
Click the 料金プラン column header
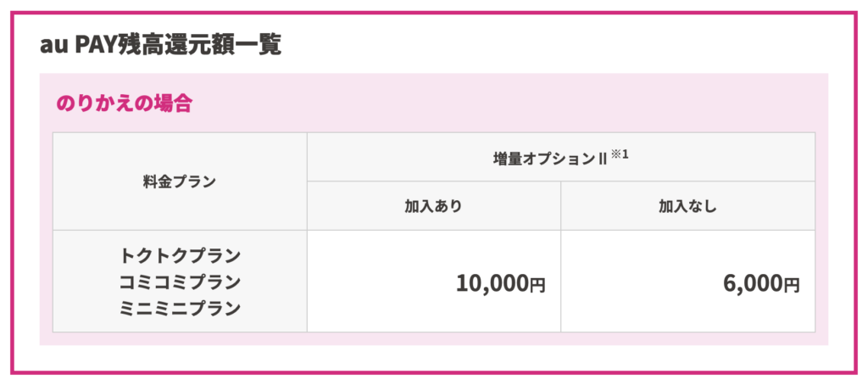pos(180,181)
